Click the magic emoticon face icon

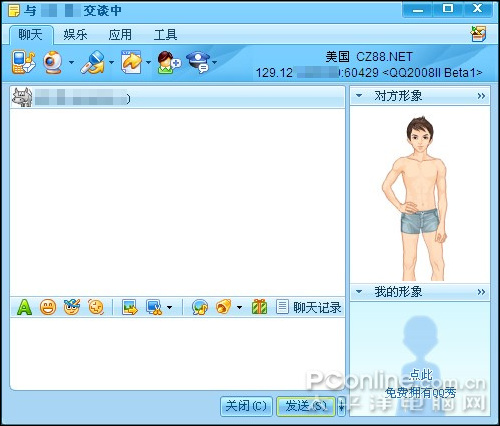(72, 307)
